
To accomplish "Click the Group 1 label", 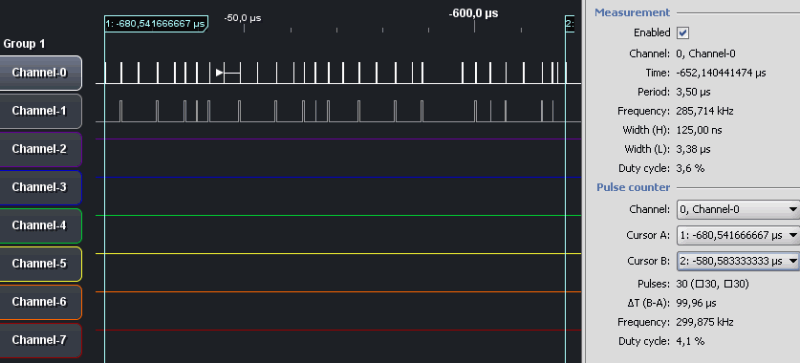I will click(x=24, y=44).
